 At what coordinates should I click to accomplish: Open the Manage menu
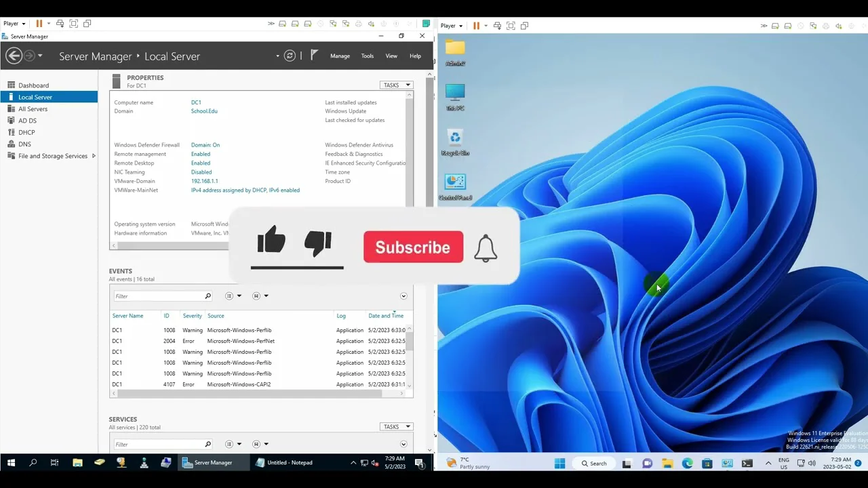click(340, 56)
